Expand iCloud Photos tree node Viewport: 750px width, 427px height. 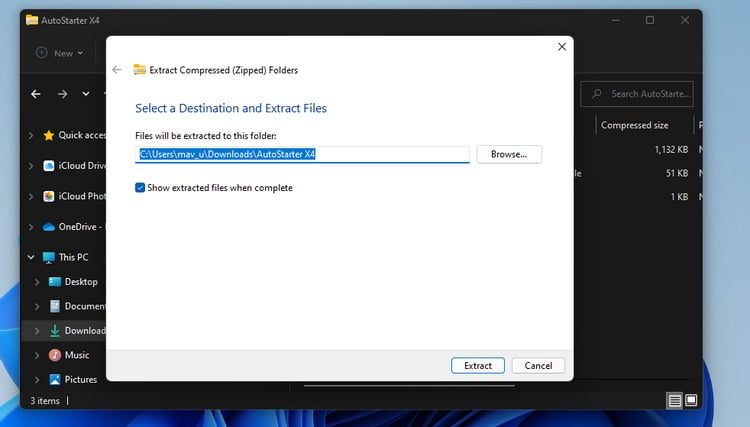click(31, 197)
